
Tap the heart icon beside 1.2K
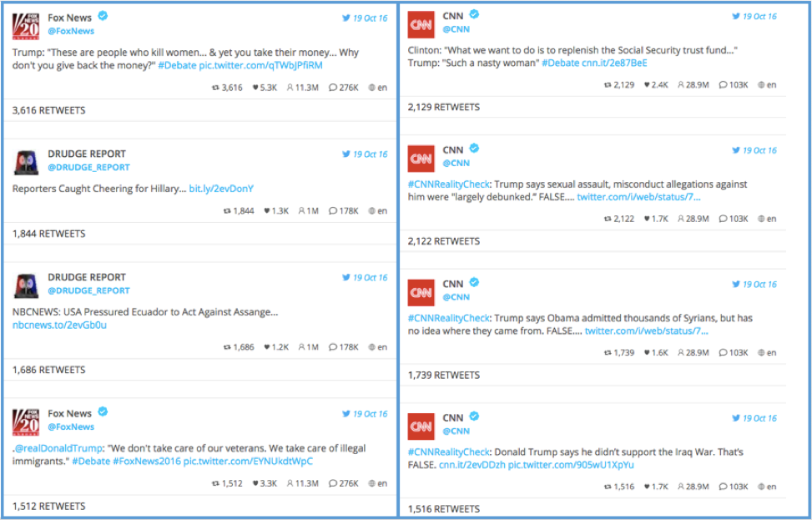(x=267, y=347)
